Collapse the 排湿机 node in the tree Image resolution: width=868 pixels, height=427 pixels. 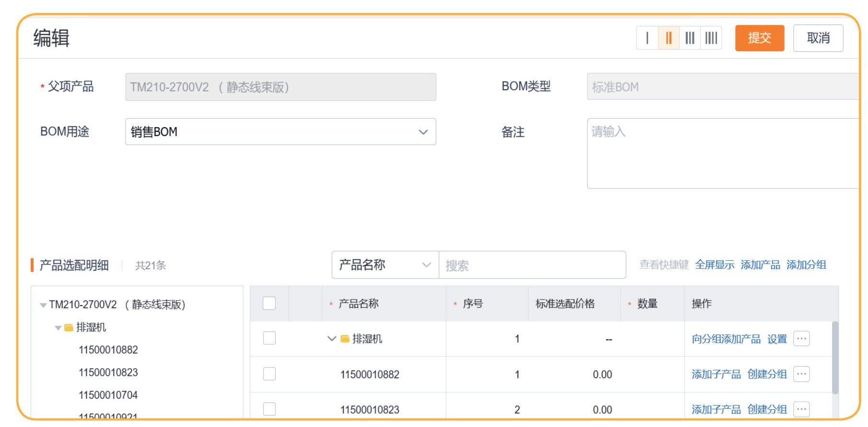coord(58,328)
